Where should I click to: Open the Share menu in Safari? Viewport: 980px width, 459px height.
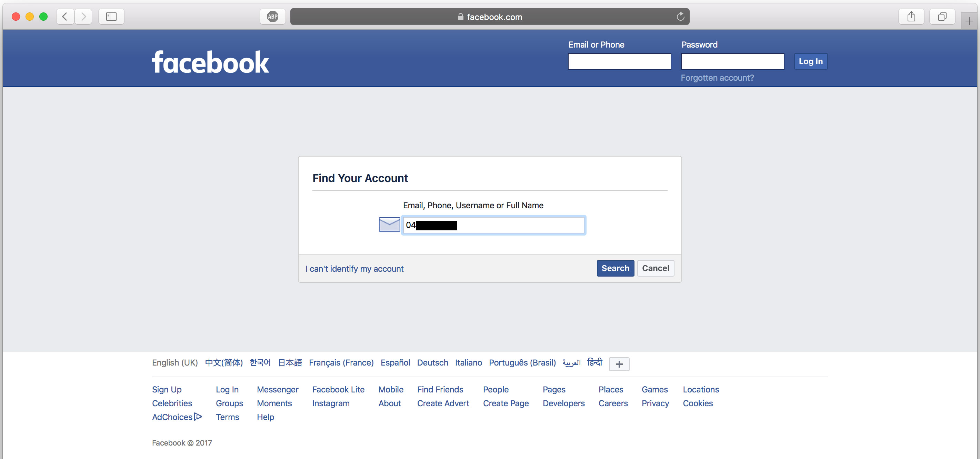(x=911, y=16)
